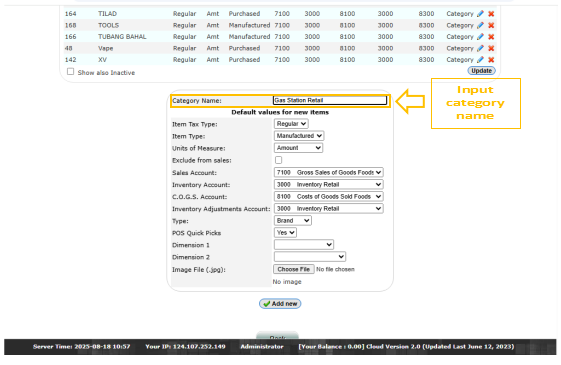
Task: Open the POS Quick Picks dropdown
Action: pos(285,233)
